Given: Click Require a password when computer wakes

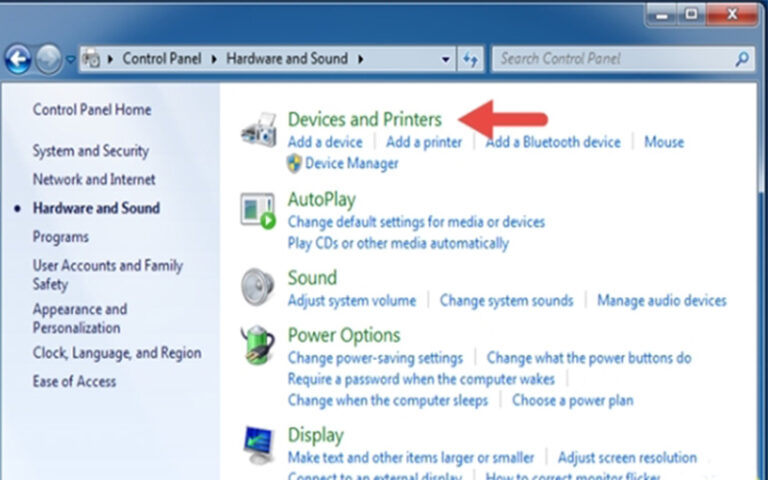Looking at the screenshot, I should [x=421, y=379].
